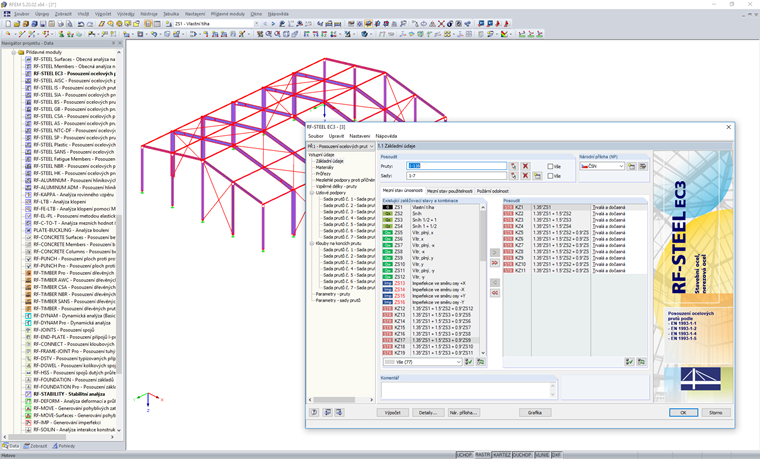
Task: Click second icon right of ČSN dropdown
Action: pos(643,166)
